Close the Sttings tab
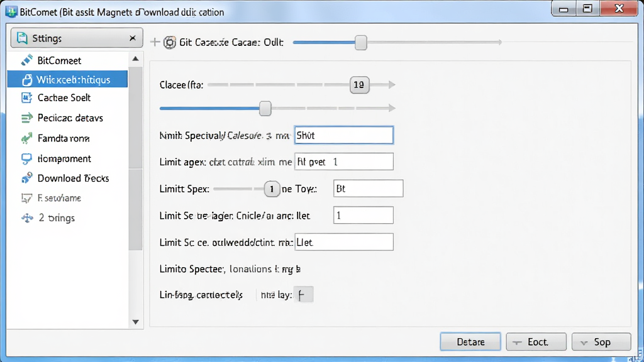644x362 pixels. point(132,38)
